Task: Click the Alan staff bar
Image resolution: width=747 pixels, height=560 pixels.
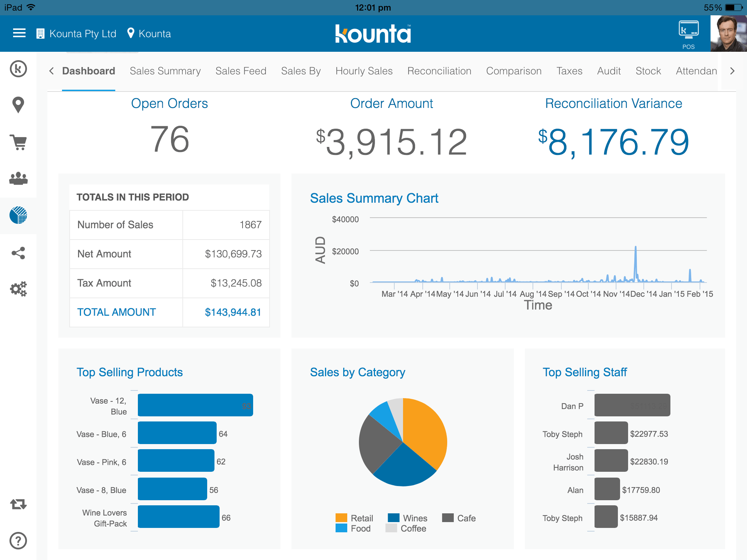Action: tap(607, 489)
